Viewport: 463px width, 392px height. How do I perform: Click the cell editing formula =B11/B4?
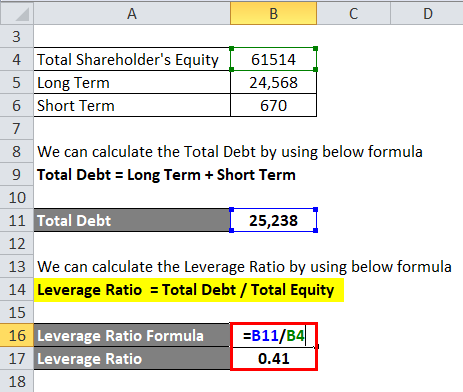tap(273, 335)
